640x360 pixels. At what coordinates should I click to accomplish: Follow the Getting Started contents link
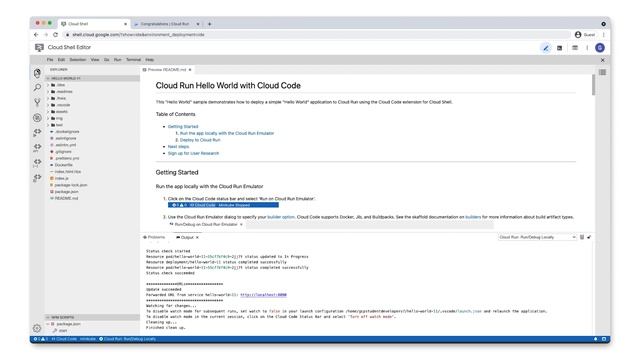183,127
